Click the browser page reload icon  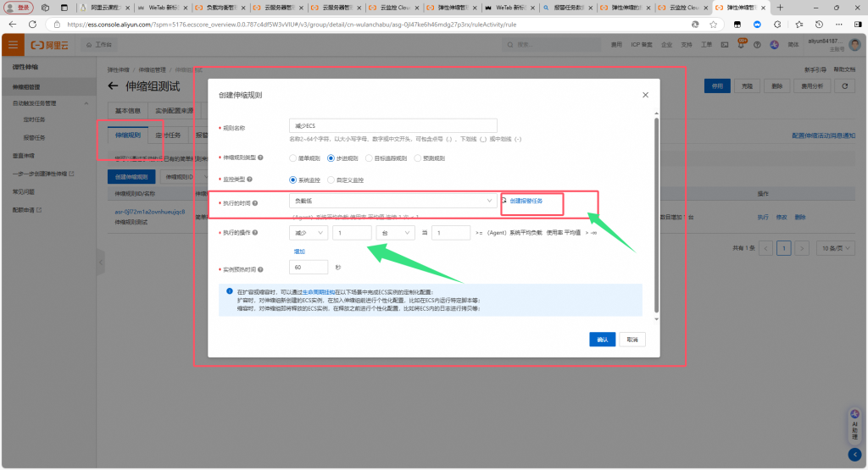click(33, 25)
